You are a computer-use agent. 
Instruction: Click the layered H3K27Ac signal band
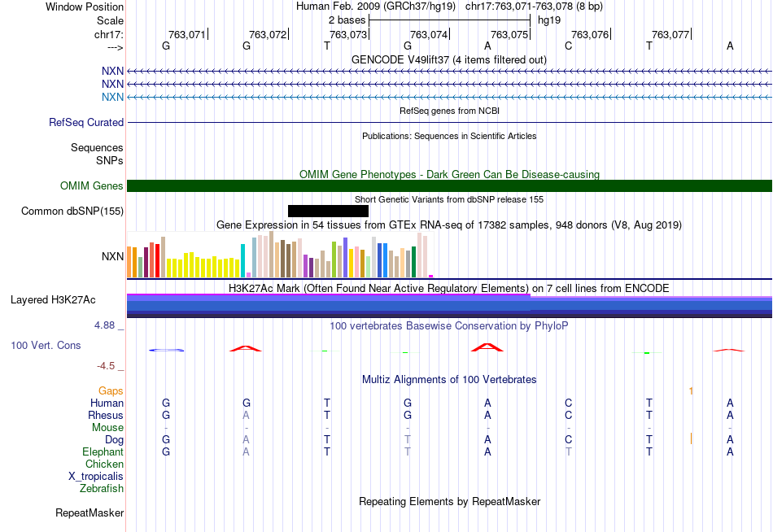[x=449, y=306]
